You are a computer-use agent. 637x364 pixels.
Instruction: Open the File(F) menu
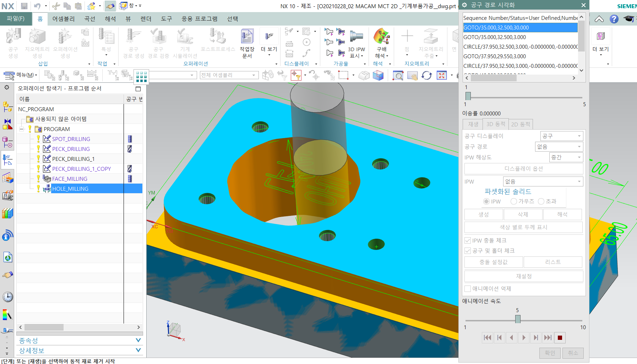point(15,18)
